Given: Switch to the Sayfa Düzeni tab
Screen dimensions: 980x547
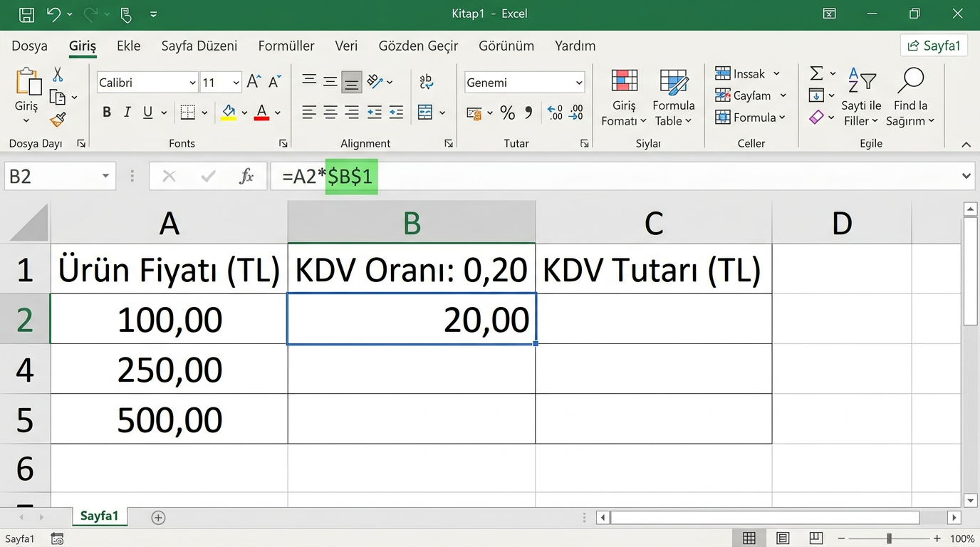Looking at the screenshot, I should point(199,46).
